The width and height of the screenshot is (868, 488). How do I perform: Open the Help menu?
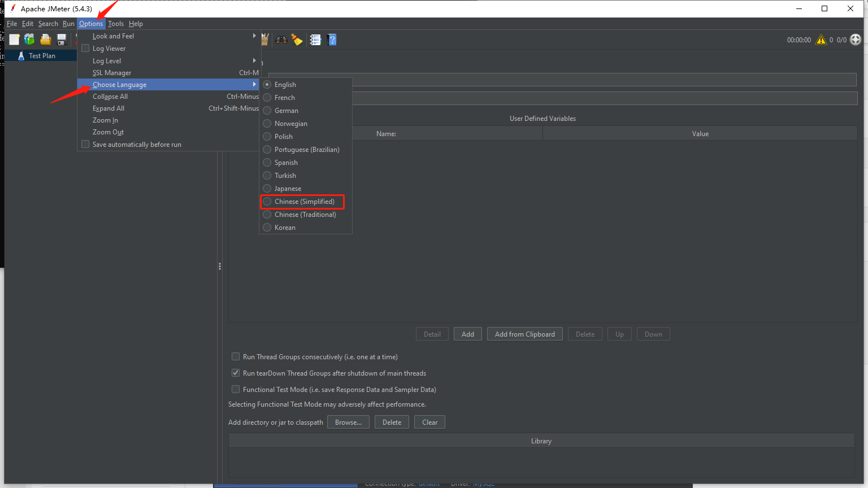coord(136,24)
